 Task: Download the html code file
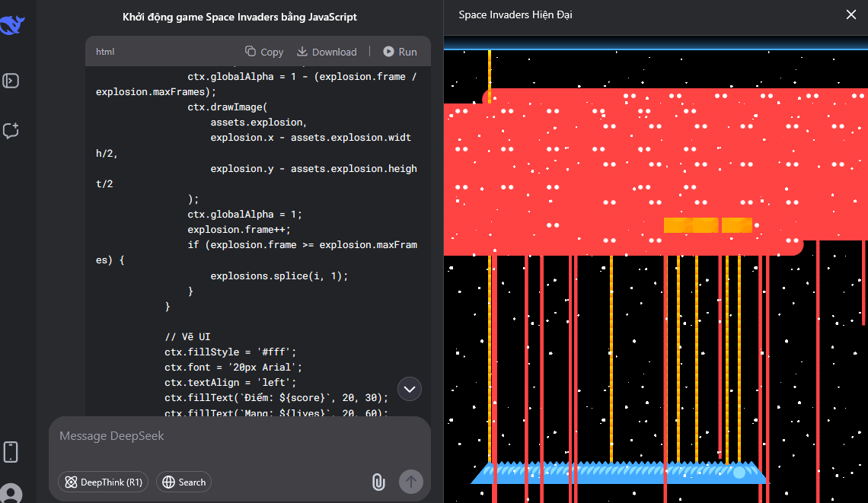coord(327,52)
